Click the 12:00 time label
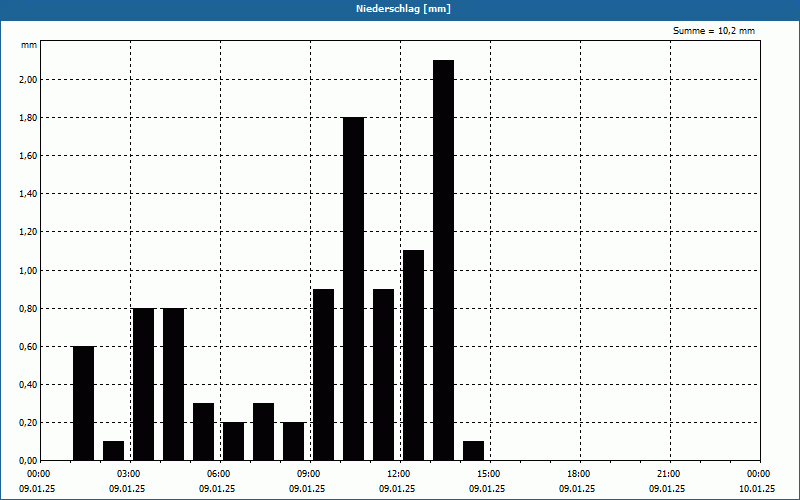This screenshot has height=500, width=800. [x=401, y=474]
